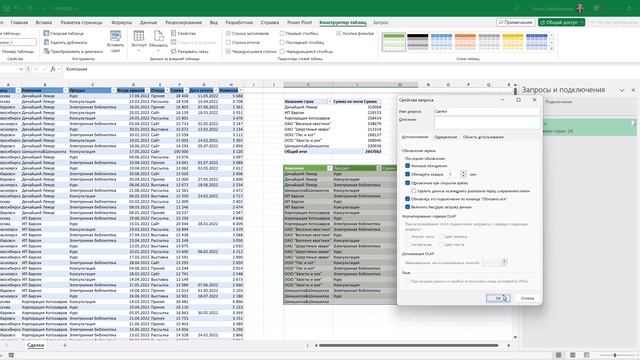The image size is (640, 360).
Task: Select the yellow table style swatch
Action: coord(513,42)
